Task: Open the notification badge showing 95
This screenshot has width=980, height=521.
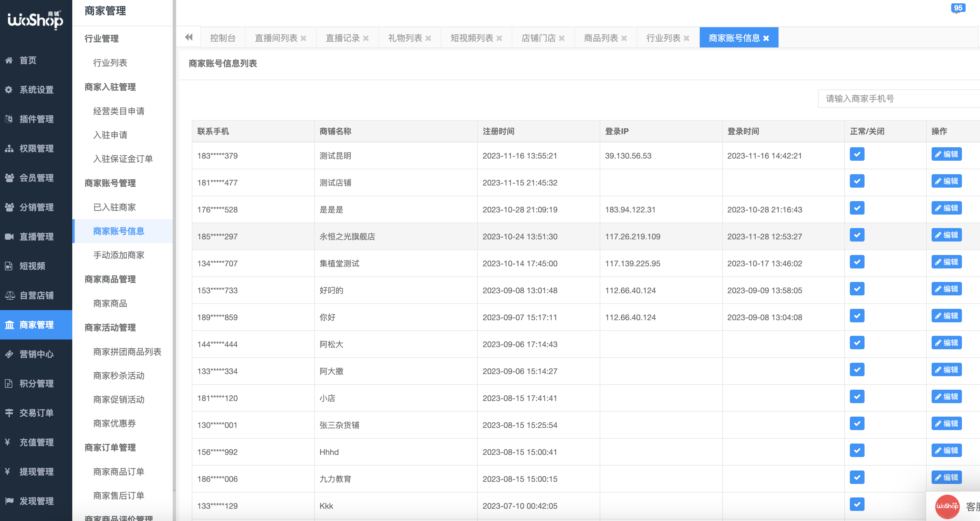Action: coord(958,8)
